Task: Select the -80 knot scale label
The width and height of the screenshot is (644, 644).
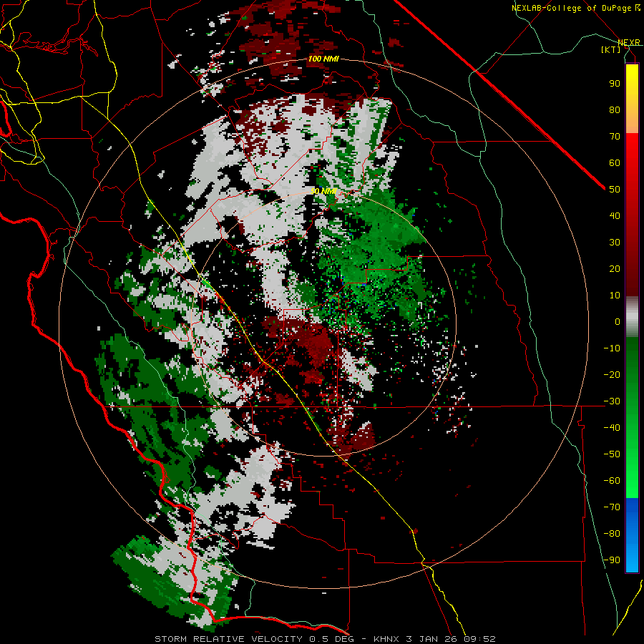Action: point(612,534)
